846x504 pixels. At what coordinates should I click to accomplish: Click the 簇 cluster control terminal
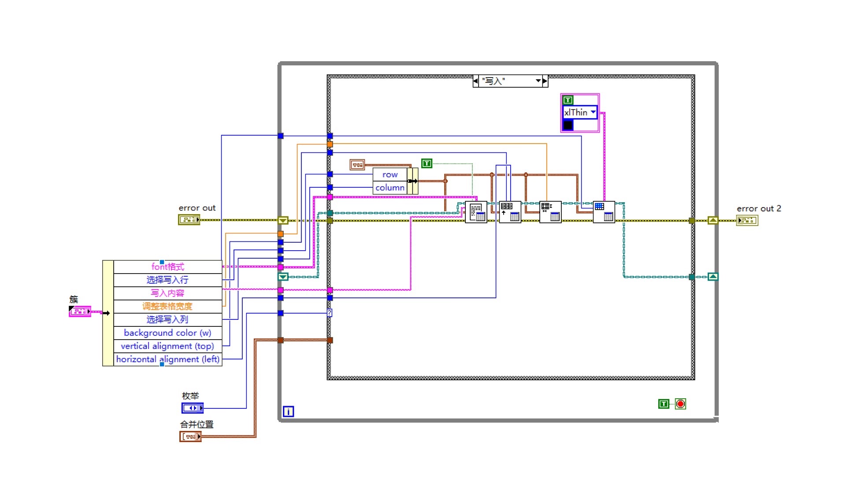point(80,311)
